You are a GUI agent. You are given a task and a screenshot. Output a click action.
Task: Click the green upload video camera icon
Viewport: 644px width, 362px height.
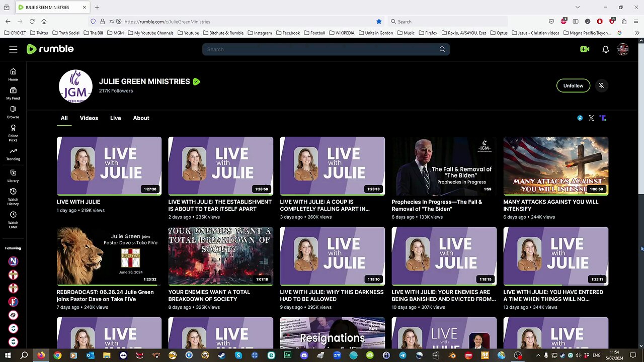(x=585, y=49)
